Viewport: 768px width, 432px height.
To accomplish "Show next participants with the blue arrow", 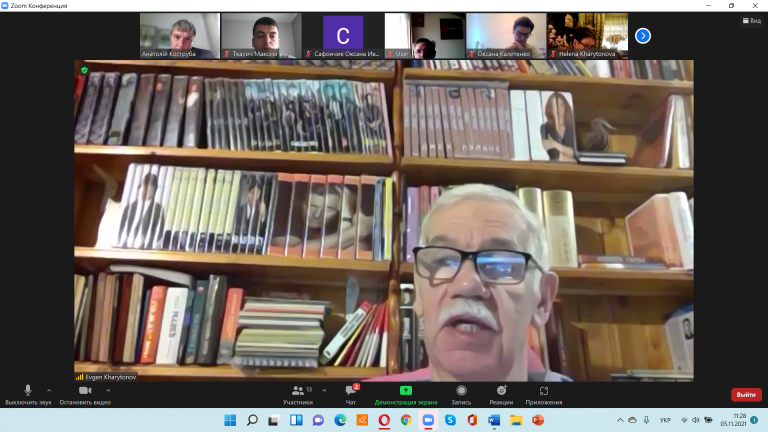I will pyautogui.click(x=643, y=36).
